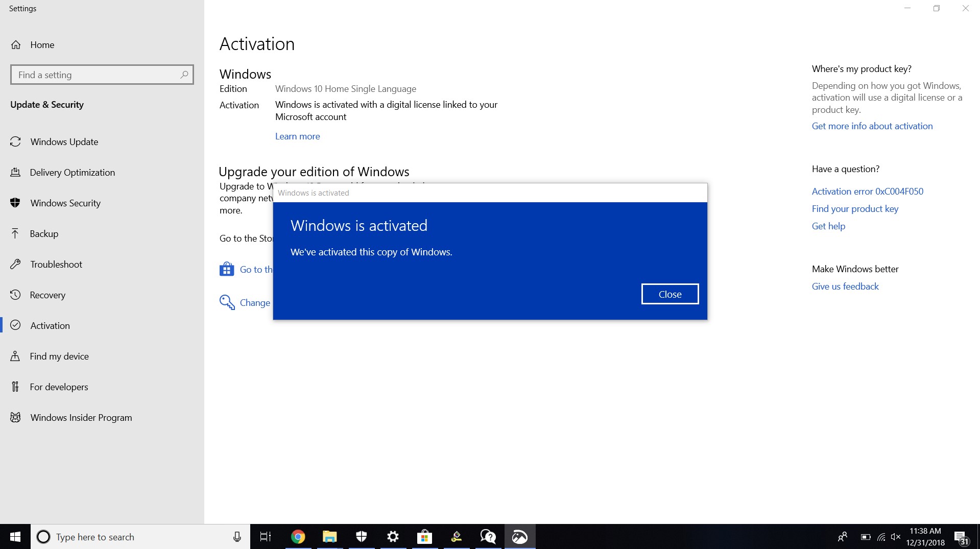This screenshot has height=549, width=980.
Task: Click the Home house icon in sidebar
Action: (x=16, y=45)
